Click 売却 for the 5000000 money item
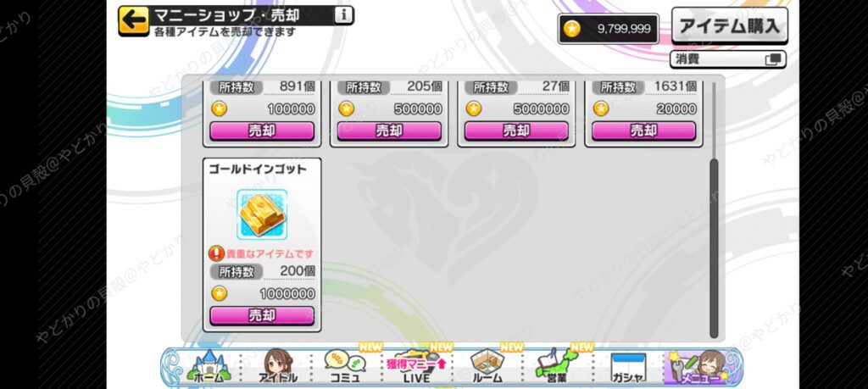868x389 pixels. click(x=516, y=131)
